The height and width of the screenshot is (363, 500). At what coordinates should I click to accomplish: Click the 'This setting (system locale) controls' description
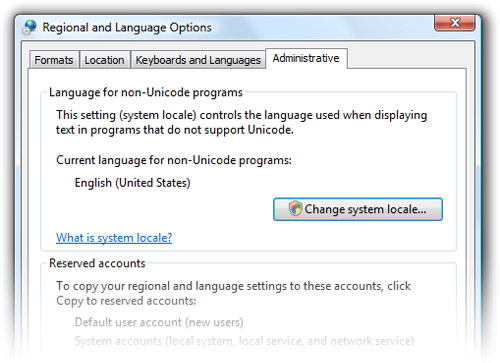coord(241,122)
